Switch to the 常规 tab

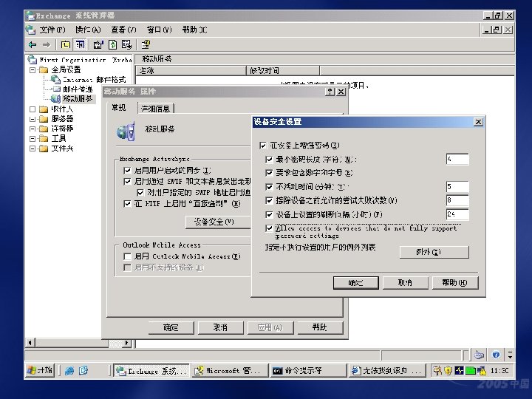tap(119, 108)
